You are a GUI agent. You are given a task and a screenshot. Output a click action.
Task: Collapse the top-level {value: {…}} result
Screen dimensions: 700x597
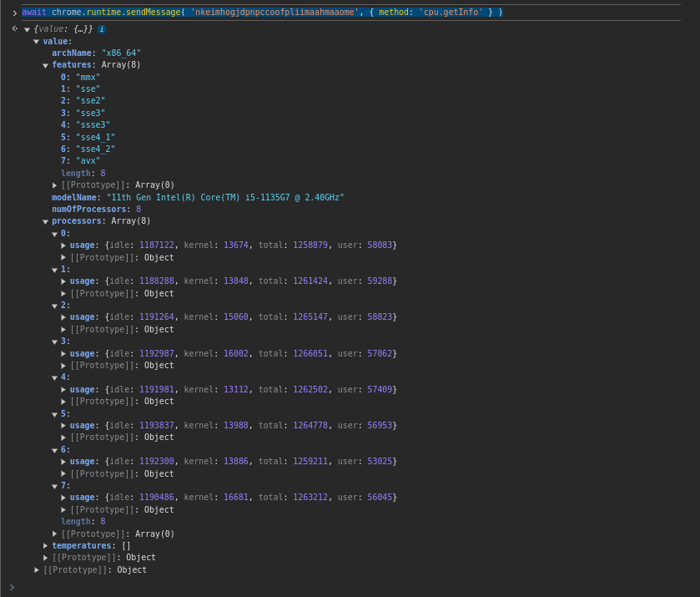click(x=27, y=28)
